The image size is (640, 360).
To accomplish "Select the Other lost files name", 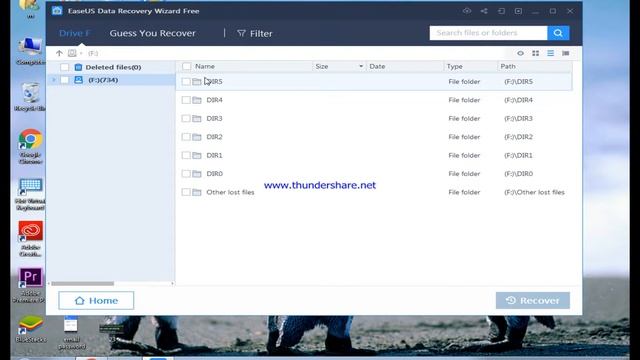I will coord(230,192).
